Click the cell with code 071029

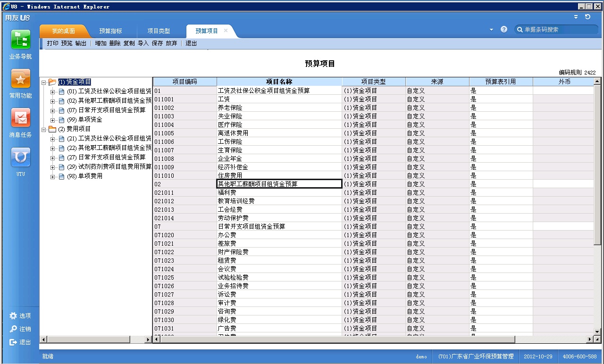[x=185, y=311]
